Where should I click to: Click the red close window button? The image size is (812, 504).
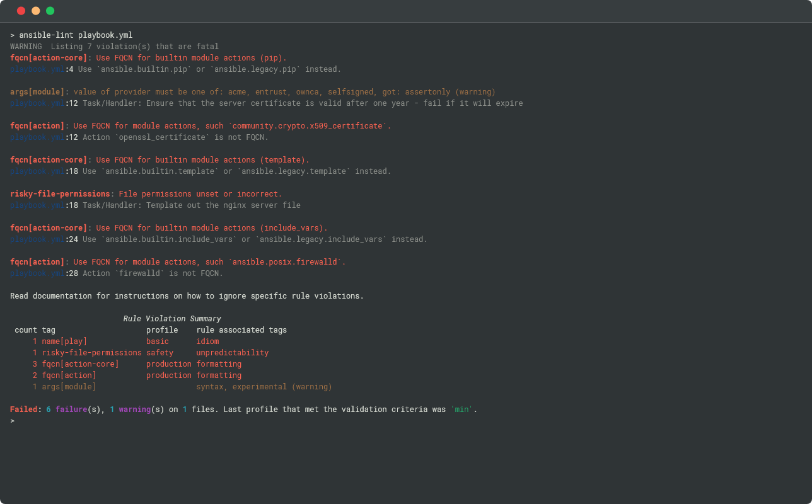click(x=21, y=11)
